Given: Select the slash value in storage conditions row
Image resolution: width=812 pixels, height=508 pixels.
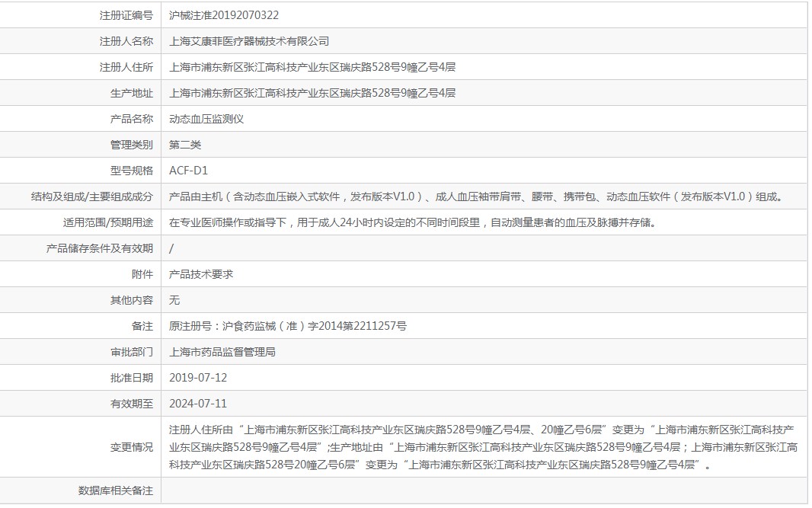Looking at the screenshot, I should (171, 248).
